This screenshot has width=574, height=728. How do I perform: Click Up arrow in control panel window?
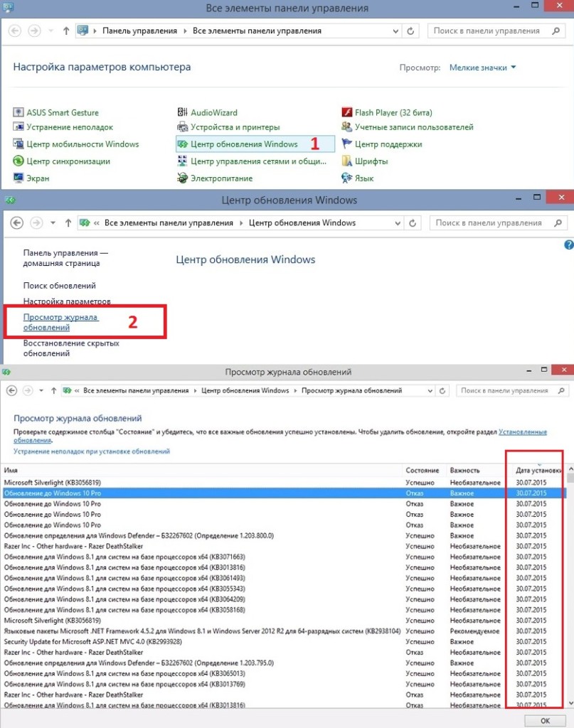pos(66,31)
